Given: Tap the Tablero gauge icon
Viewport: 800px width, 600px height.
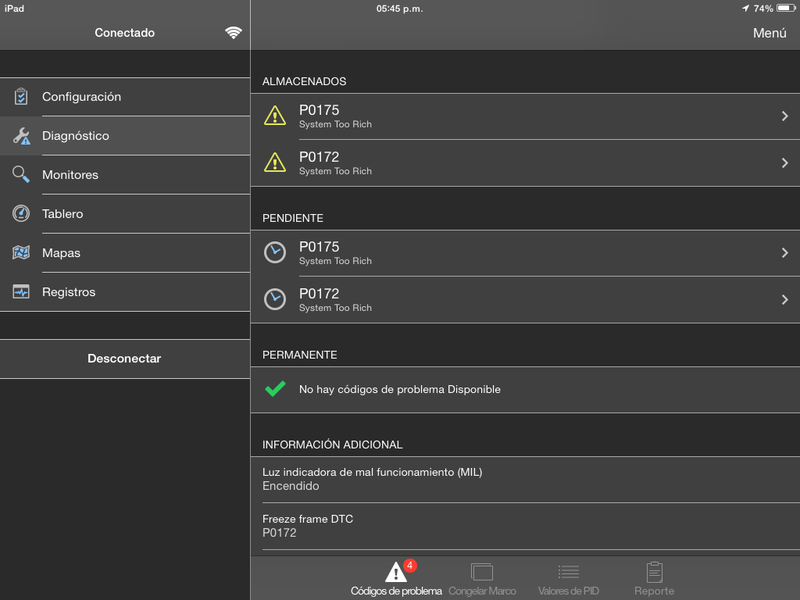Looking at the screenshot, I should [21, 214].
